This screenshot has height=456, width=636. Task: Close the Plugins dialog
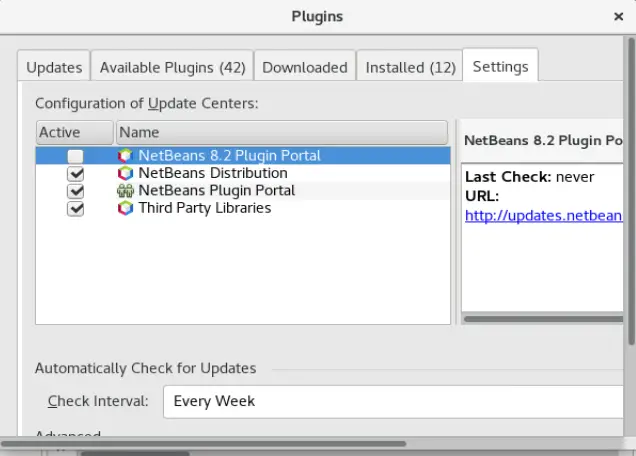coord(618,17)
